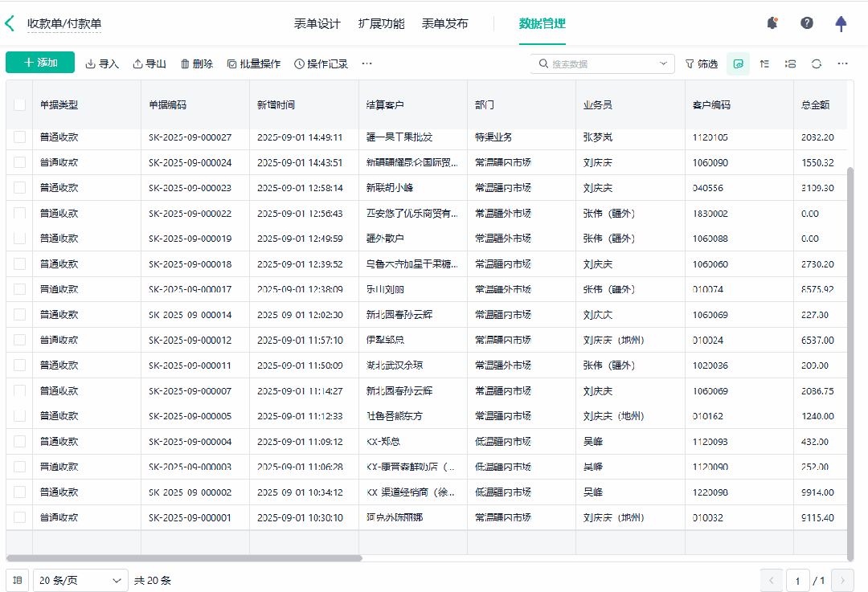868x592 pixels.
Task: Open the left toolbar more options ellipsis
Action: coord(367,63)
